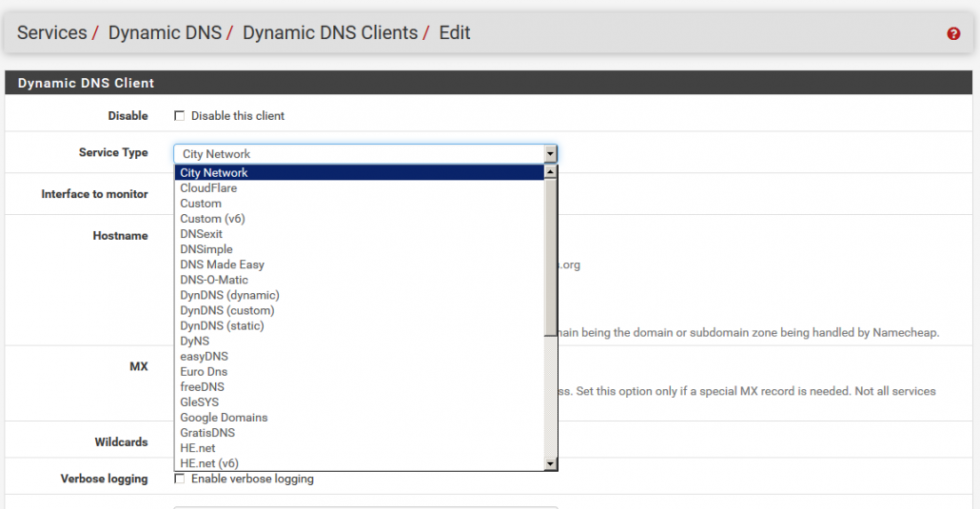This screenshot has width=980, height=509.
Task: Choose DyNS from the list
Action: (x=360, y=341)
